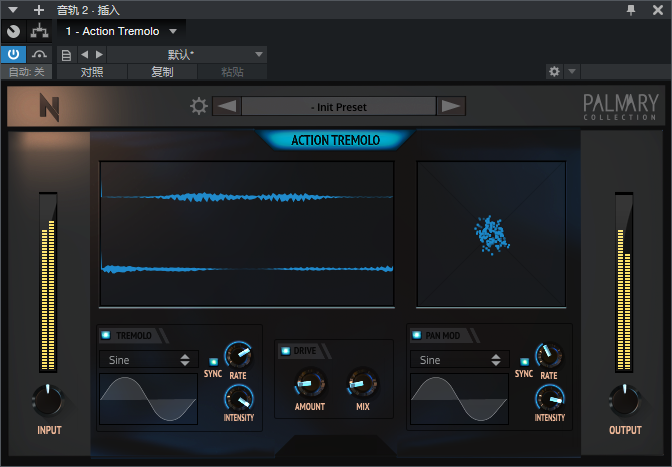
Task: Click the INPUT gain knob
Action: click(x=48, y=401)
